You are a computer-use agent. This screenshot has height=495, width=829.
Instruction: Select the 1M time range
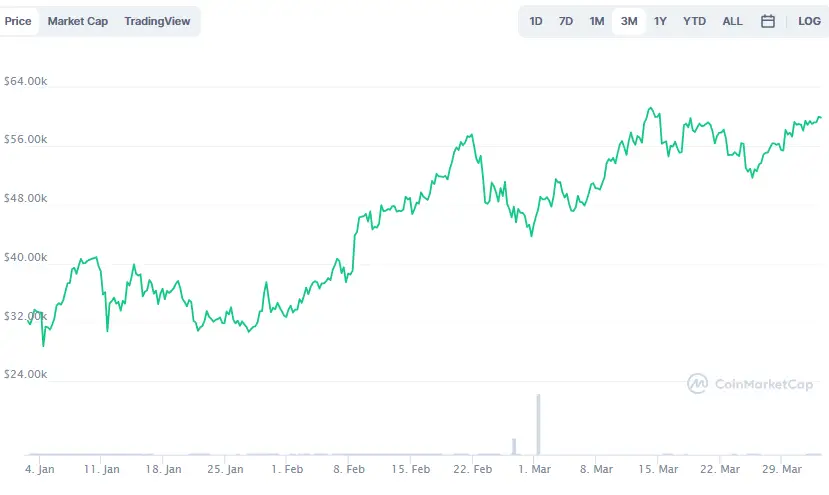[597, 21]
